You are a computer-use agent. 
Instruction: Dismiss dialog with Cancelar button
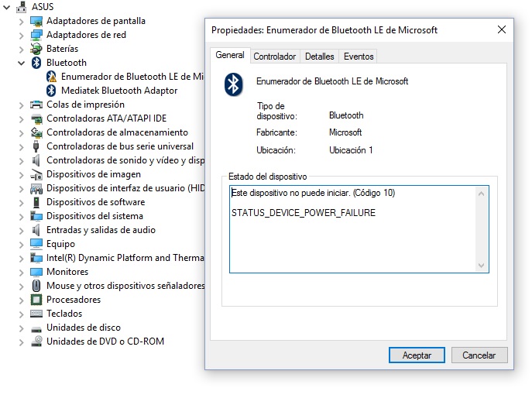click(479, 355)
